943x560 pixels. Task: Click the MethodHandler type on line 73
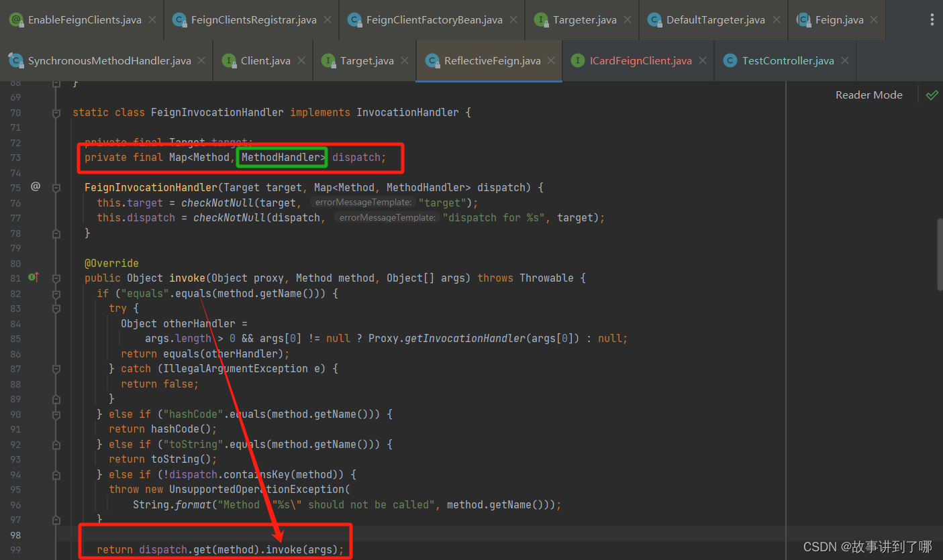click(x=281, y=157)
